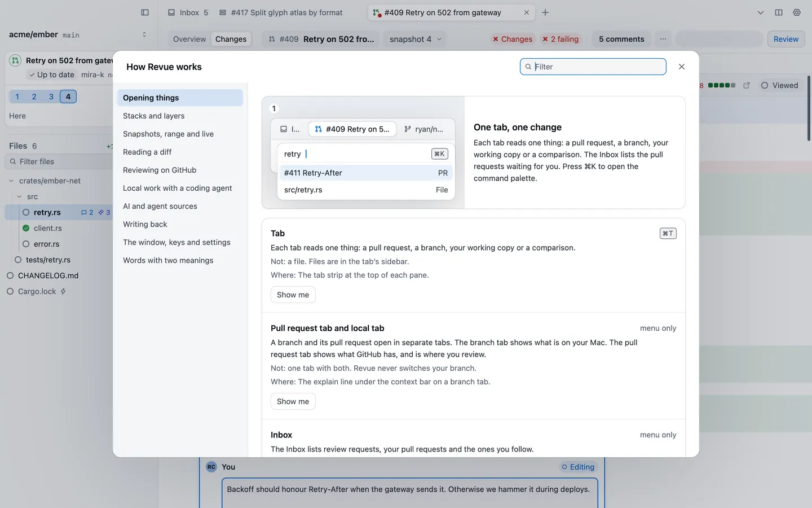Click the branch icon on ryan/n... illustration tab
The height and width of the screenshot is (508, 812).
point(408,129)
